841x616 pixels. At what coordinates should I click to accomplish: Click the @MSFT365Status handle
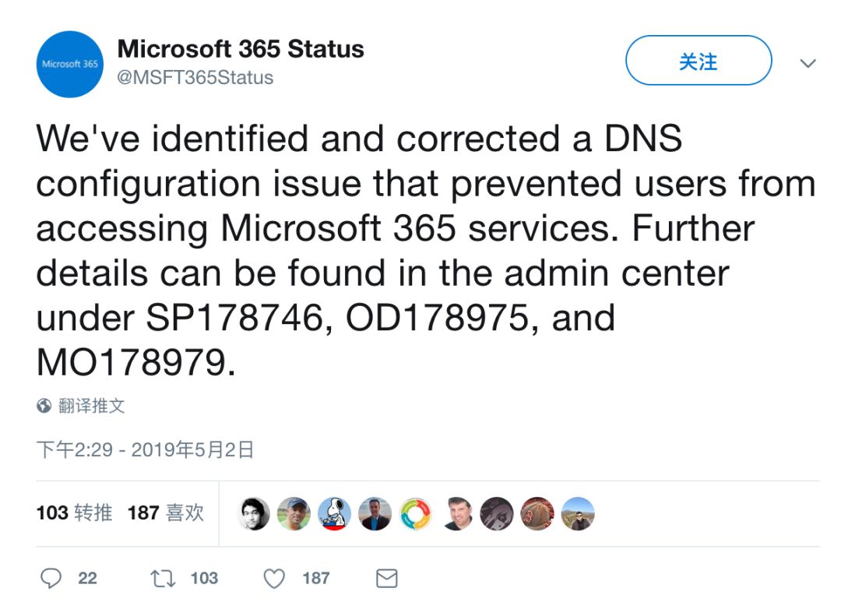tap(195, 78)
